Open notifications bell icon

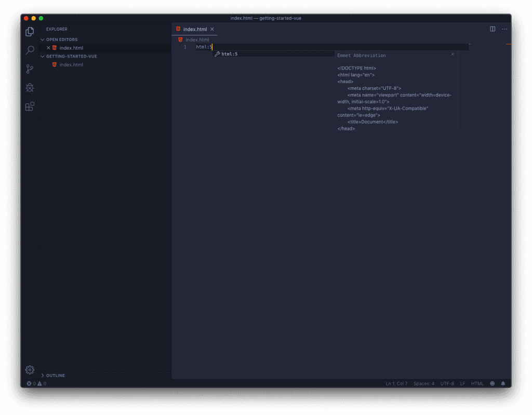coord(503,383)
